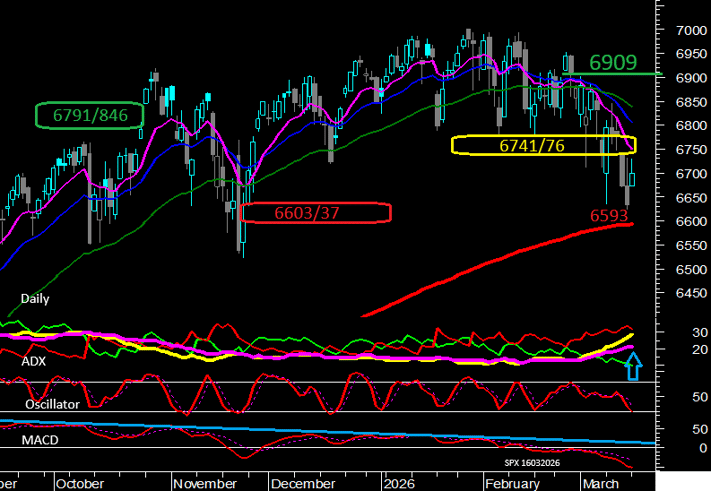
Task: Click the green 6791/846 annotation box
Action: pos(89,114)
